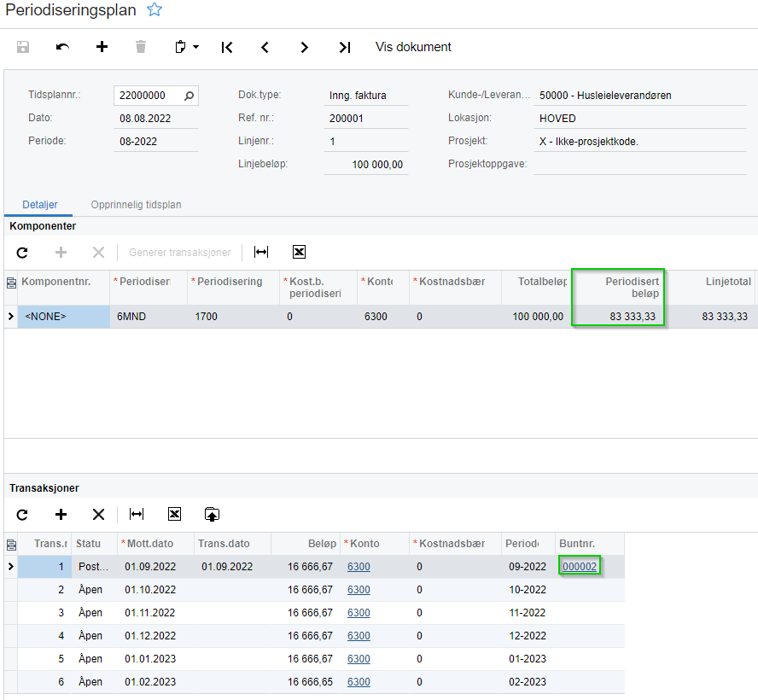Expand transaction row 1 arrow
The height and width of the screenshot is (700, 758).
[10, 567]
